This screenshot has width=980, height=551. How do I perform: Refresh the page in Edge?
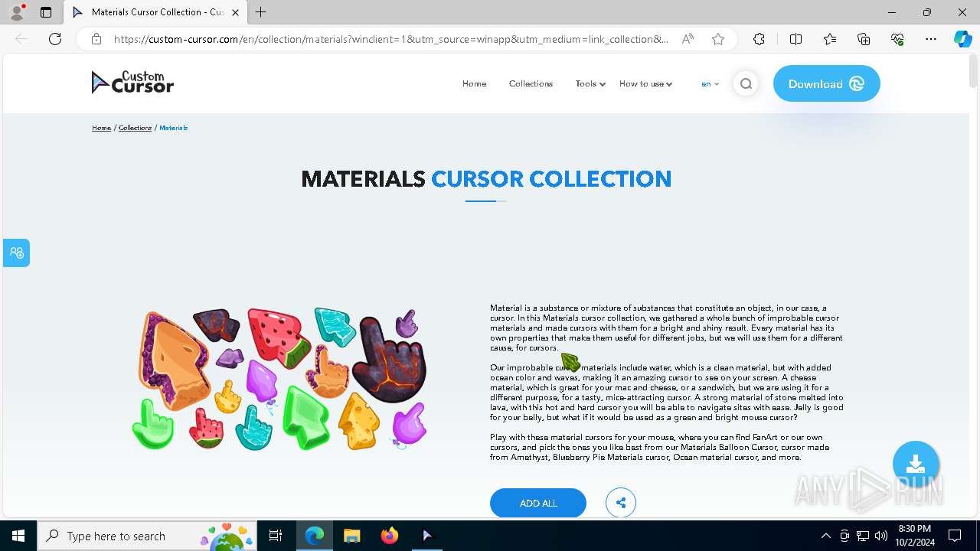pyautogui.click(x=55, y=39)
